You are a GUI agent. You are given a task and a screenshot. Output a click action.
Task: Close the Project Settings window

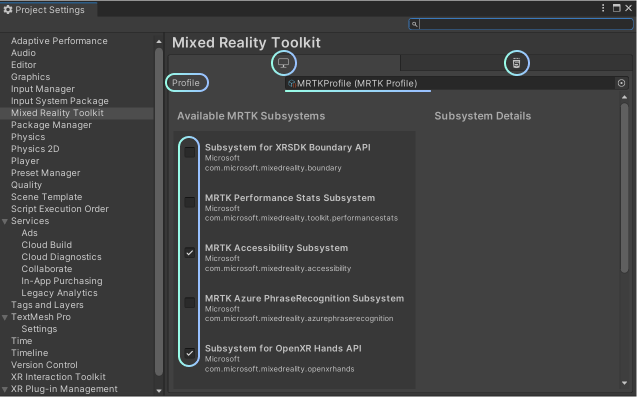tap(628, 8)
